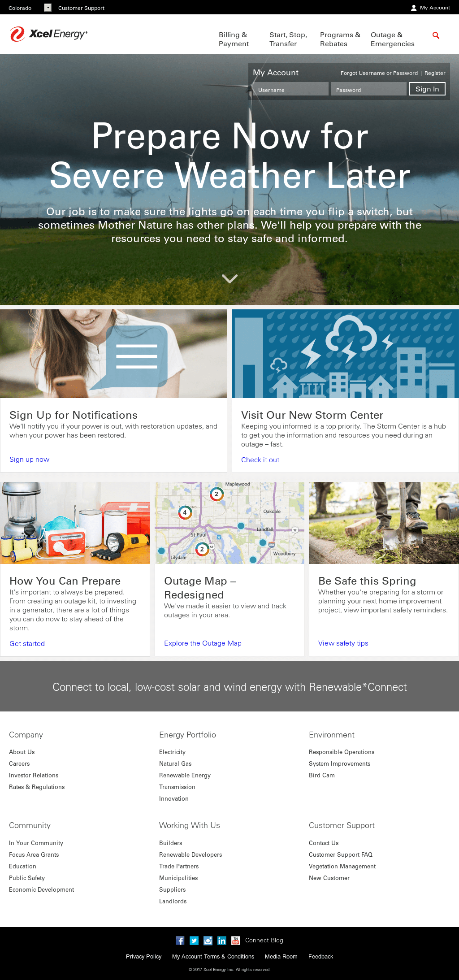Click the Password input field

[368, 89]
